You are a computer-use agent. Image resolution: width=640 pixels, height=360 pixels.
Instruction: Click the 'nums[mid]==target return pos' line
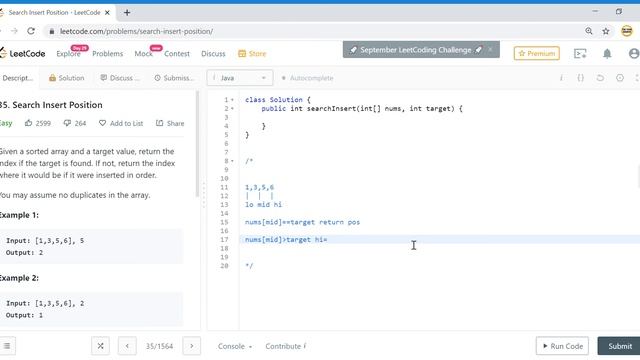pos(302,222)
